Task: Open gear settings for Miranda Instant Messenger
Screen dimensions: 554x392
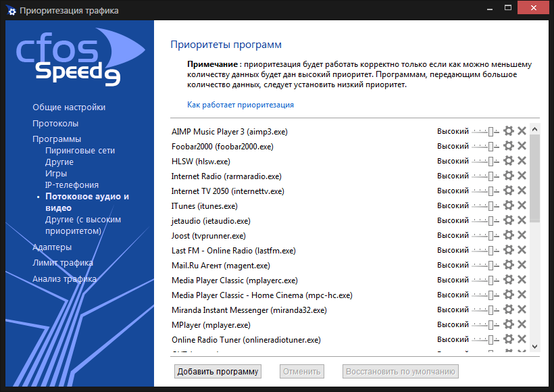Action: coord(509,310)
